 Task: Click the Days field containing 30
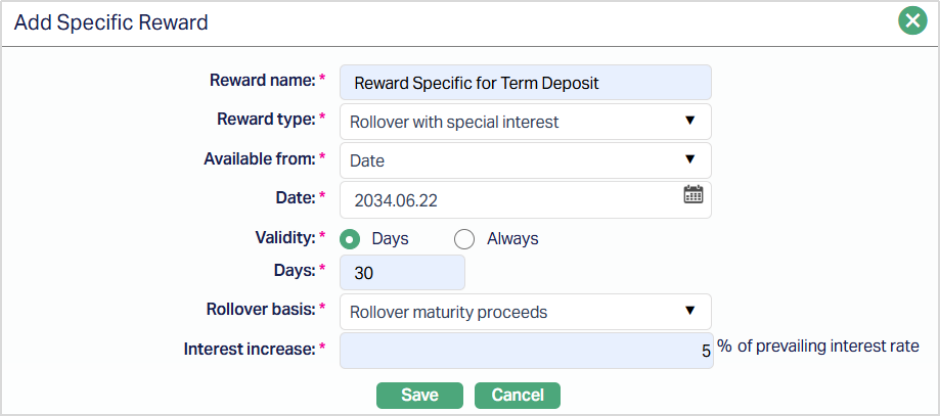tap(402, 273)
